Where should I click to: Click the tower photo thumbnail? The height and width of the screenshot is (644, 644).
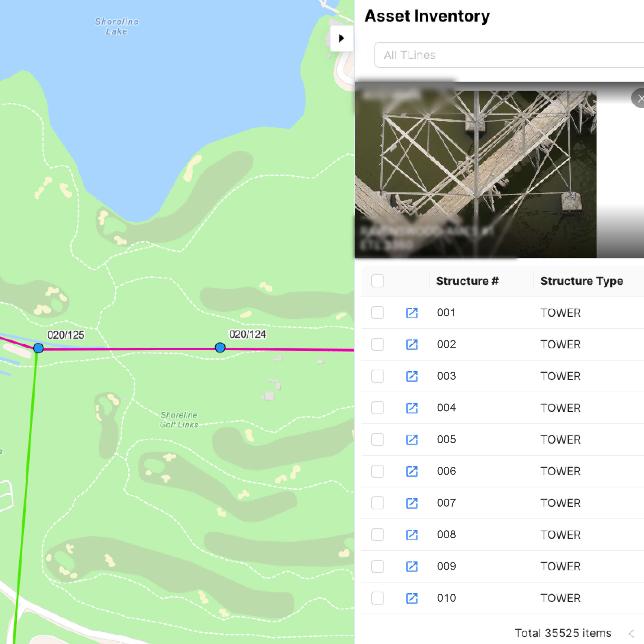click(x=476, y=174)
